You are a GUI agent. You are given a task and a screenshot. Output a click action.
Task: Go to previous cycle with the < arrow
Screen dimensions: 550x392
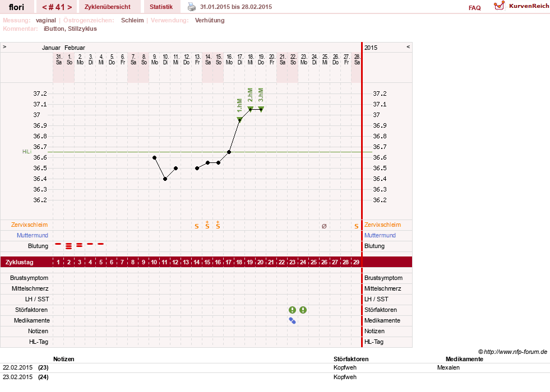pyautogui.click(x=44, y=7)
